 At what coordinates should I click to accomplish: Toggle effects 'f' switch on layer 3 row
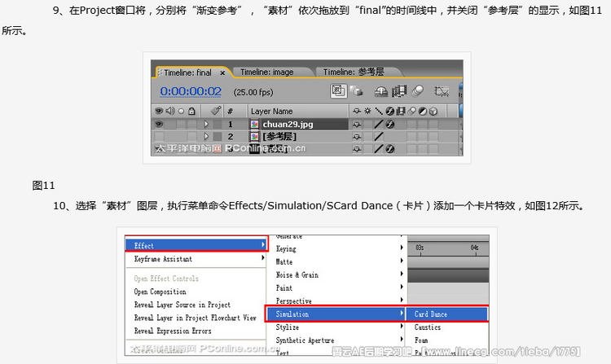389,149
